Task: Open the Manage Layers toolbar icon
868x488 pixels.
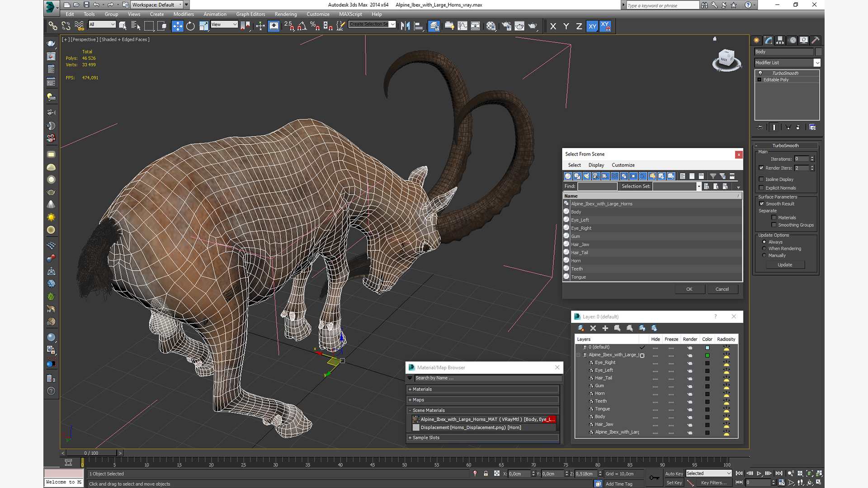Action: tap(434, 26)
